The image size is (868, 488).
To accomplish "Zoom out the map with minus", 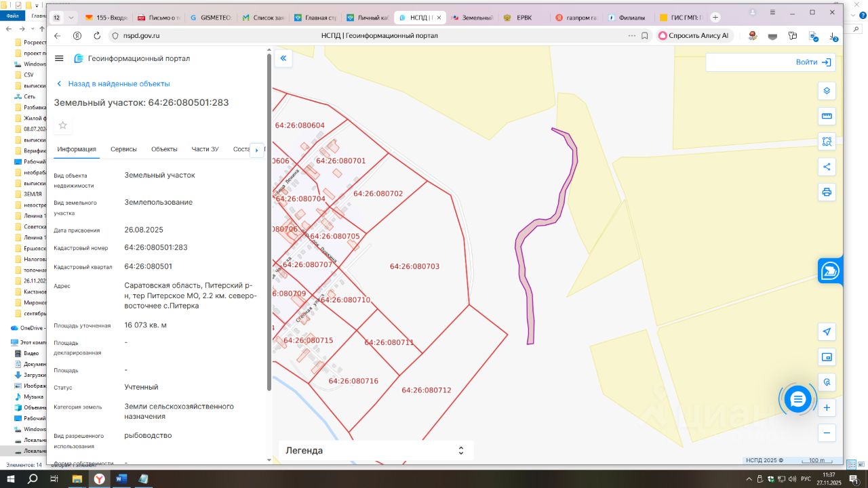I will pyautogui.click(x=827, y=433).
